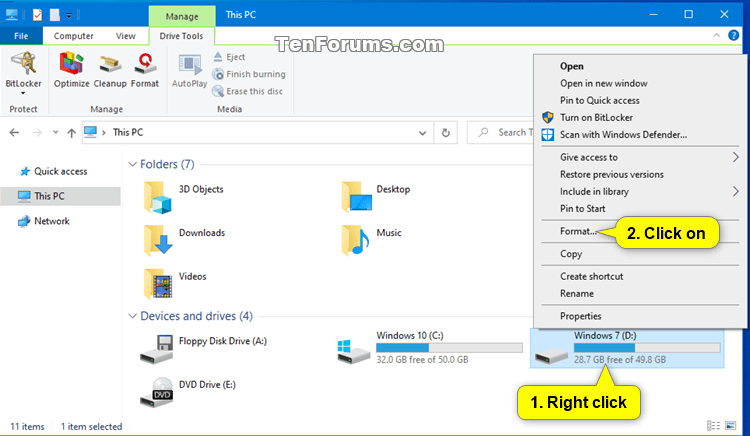Expand the BitLocker dropdown arrow
750x436 pixels.
coord(23,93)
